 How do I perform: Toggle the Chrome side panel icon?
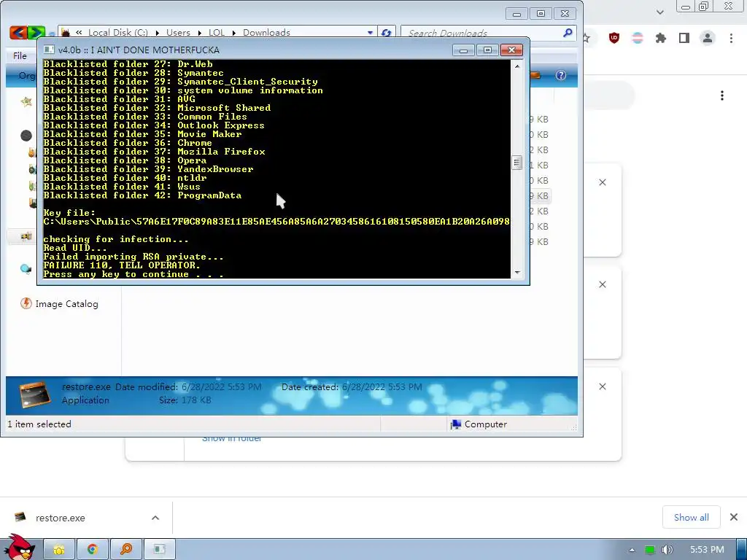pyautogui.click(x=684, y=38)
